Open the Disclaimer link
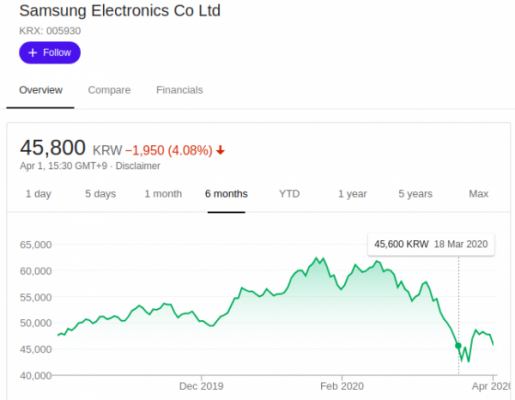The image size is (515, 400). [x=138, y=166]
